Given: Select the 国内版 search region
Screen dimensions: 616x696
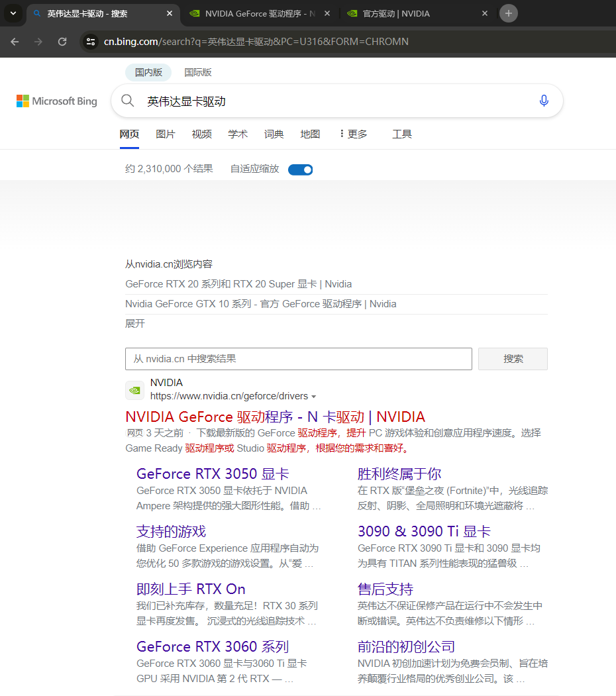Looking at the screenshot, I should coord(148,72).
